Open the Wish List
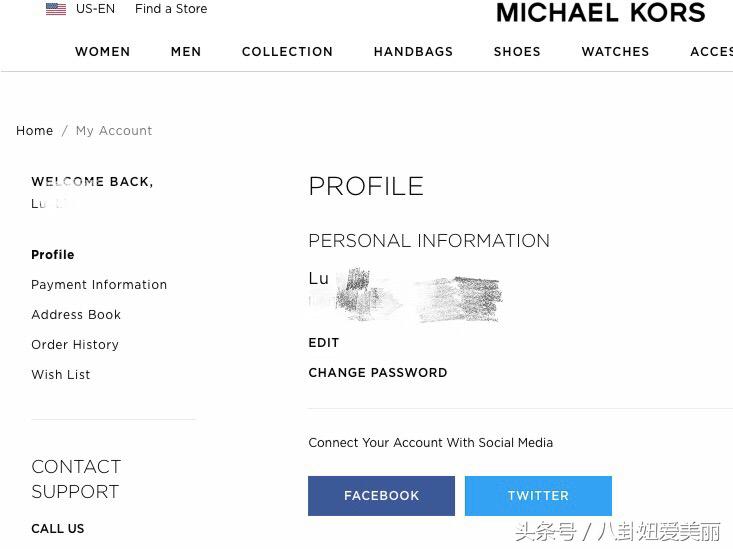The height and width of the screenshot is (549, 733). pos(61,375)
